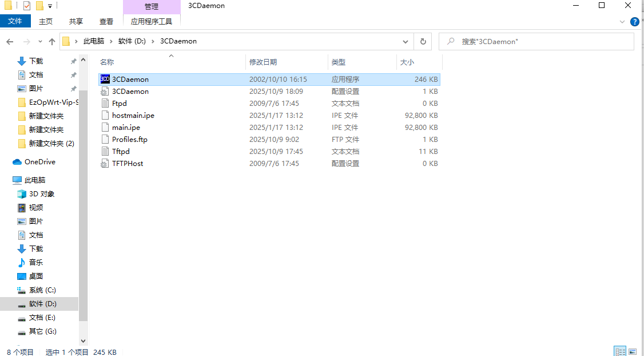This screenshot has width=644, height=356.
Task: Open Explorer help question mark icon
Action: (634, 22)
